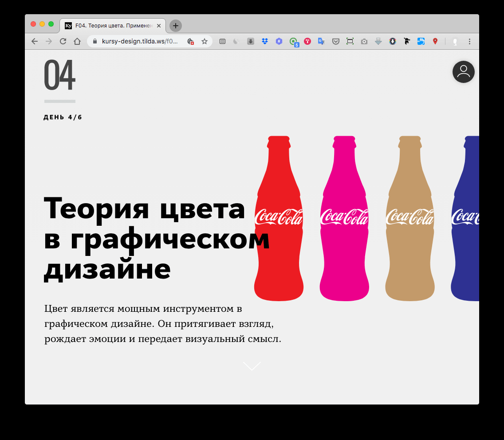The image size is (504, 440).
Task: Click the dark round download-arrow extension
Action: pos(393,41)
